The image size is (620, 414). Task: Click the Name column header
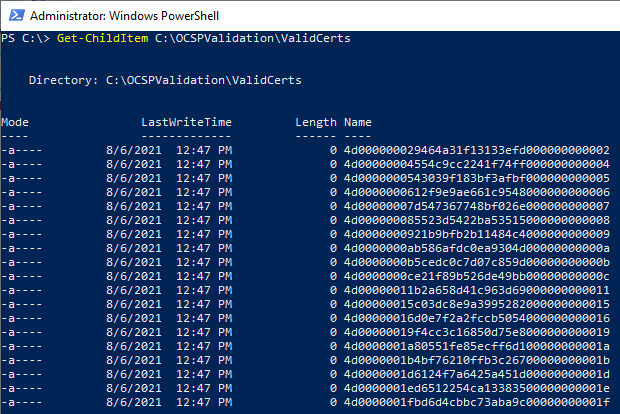(358, 122)
